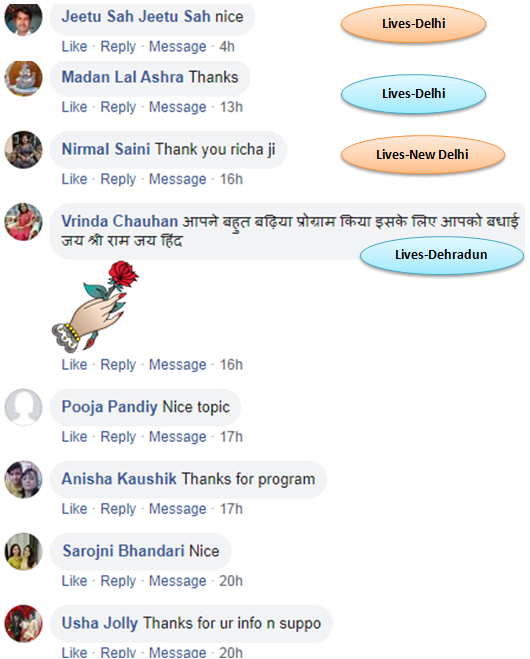Open Anisha Kaushik's profile photo

[x=23, y=480]
